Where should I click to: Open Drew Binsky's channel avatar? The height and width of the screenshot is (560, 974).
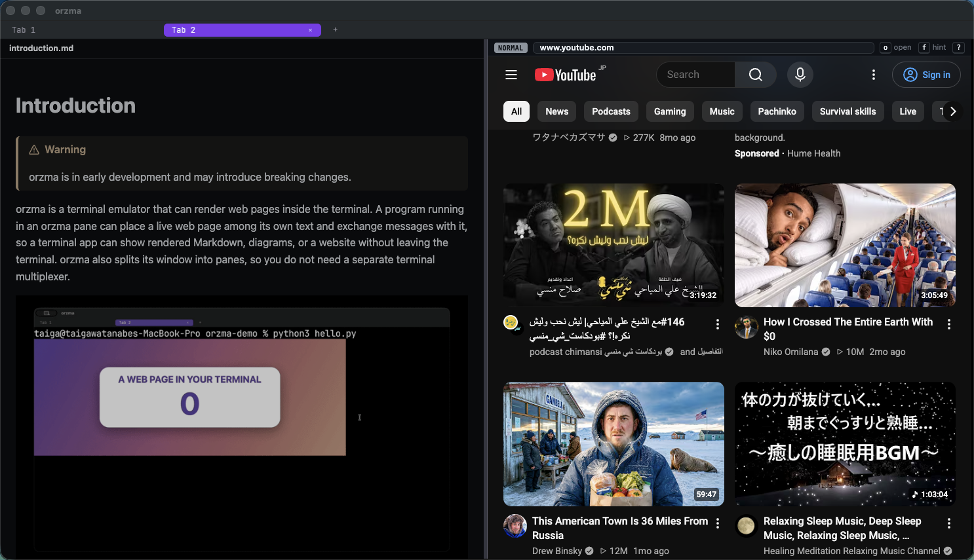tap(515, 526)
